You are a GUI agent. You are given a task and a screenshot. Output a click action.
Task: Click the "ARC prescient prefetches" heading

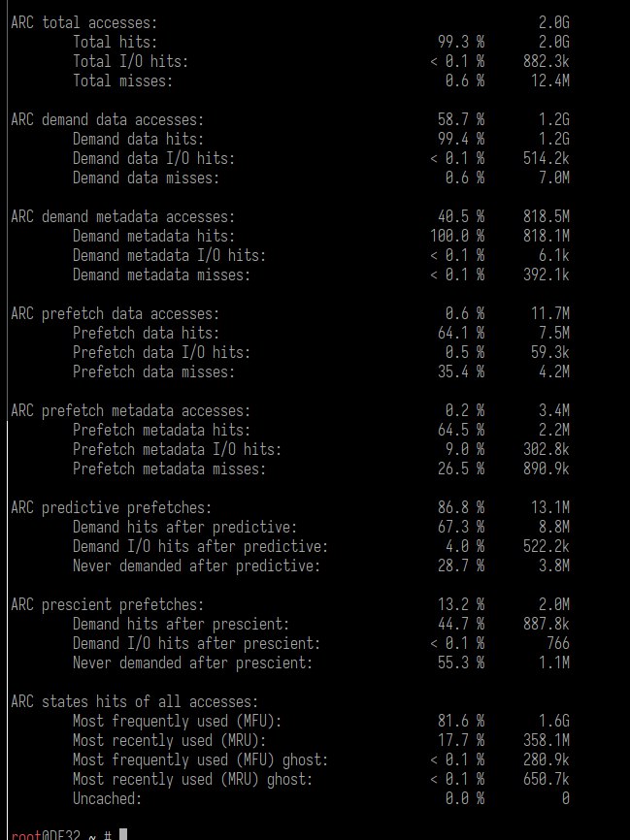pyautogui.click(x=107, y=604)
